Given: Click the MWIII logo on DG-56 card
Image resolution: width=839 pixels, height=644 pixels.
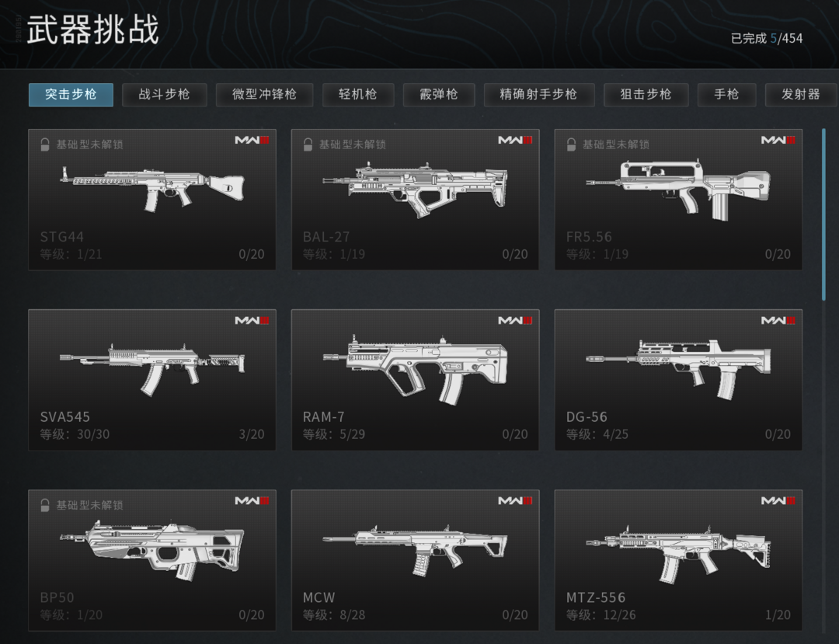Looking at the screenshot, I should pos(778,320).
